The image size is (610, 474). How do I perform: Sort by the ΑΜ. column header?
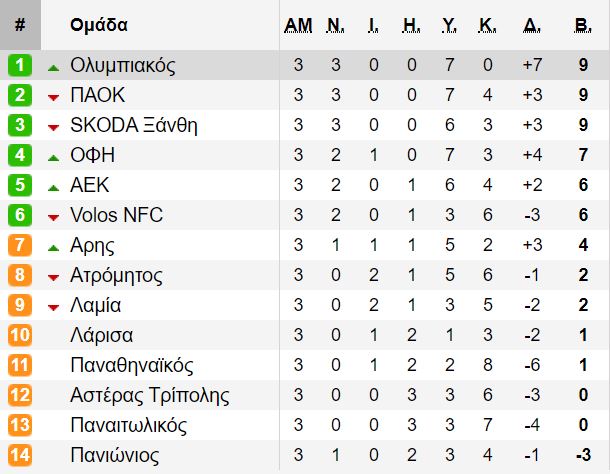point(298,25)
